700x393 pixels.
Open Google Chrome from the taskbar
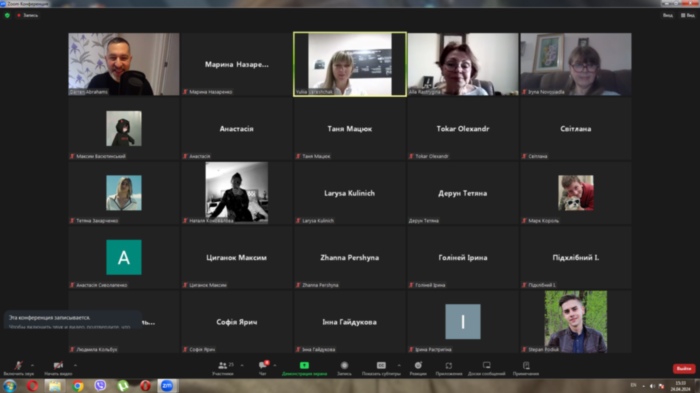[78, 385]
